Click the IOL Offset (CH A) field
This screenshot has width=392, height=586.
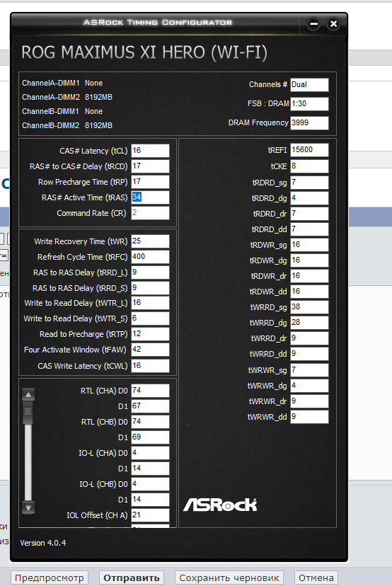pos(150,515)
